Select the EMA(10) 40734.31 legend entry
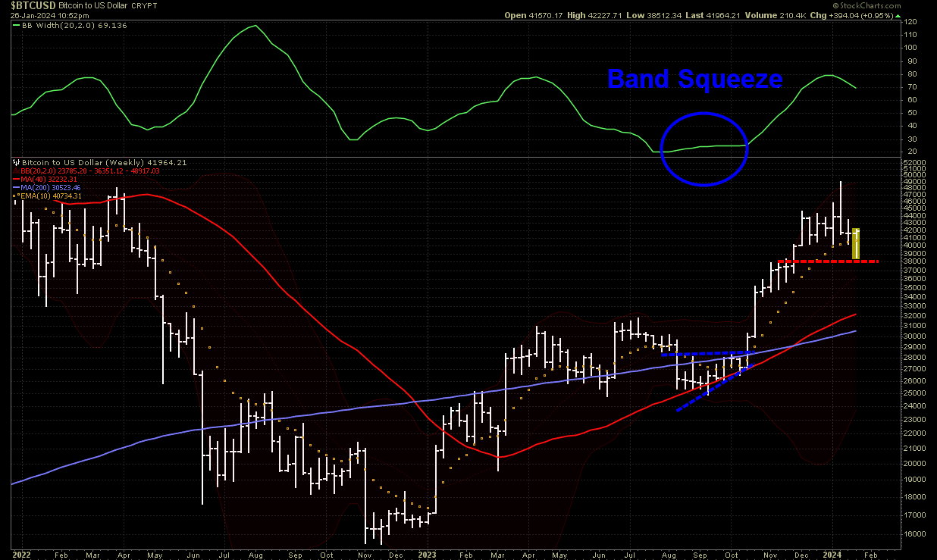This screenshot has height=560, width=937. [50, 196]
